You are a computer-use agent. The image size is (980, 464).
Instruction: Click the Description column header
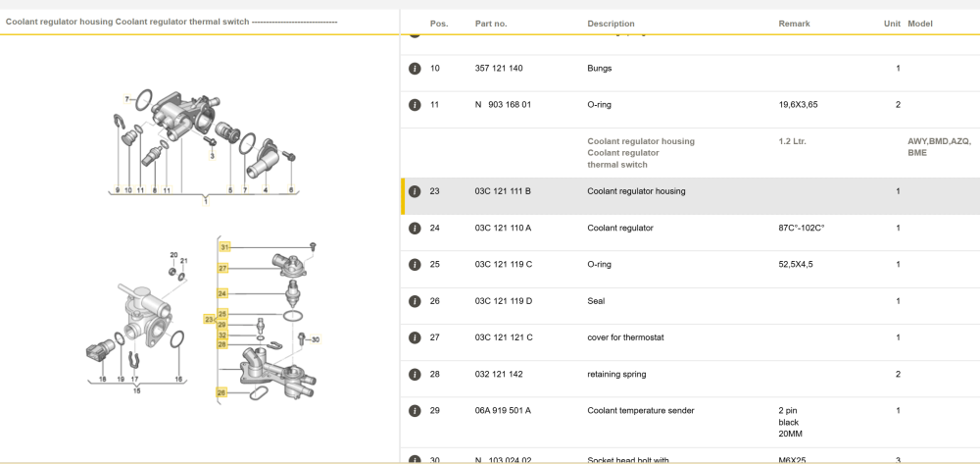click(x=611, y=24)
